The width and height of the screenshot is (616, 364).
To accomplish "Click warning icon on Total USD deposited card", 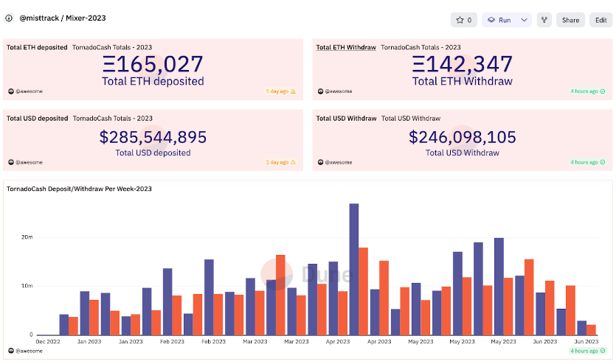I will click(293, 162).
